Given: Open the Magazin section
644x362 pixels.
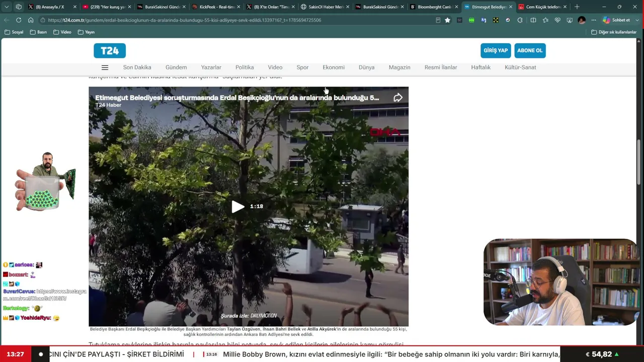Looking at the screenshot, I should coord(399,67).
